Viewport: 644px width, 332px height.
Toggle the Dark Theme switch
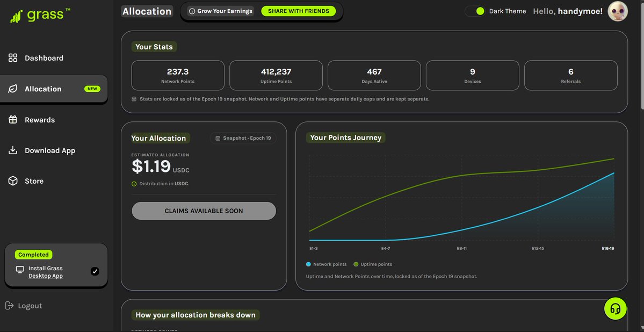pyautogui.click(x=475, y=11)
